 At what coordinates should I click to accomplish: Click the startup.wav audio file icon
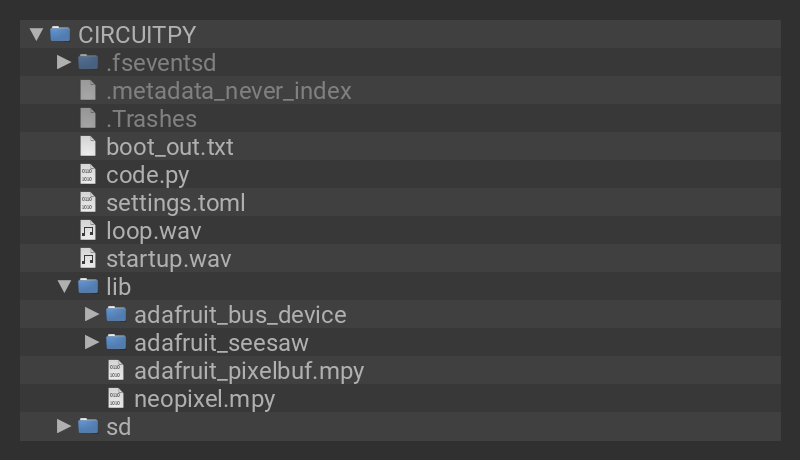point(88,259)
